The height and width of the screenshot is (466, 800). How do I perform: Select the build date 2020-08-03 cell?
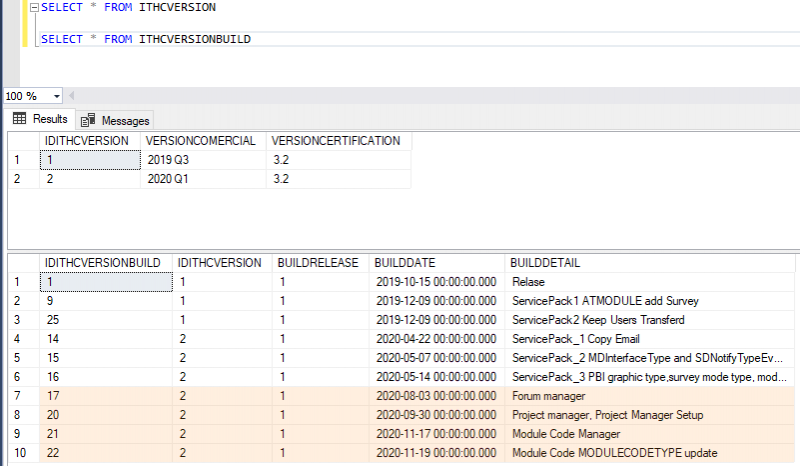437,396
